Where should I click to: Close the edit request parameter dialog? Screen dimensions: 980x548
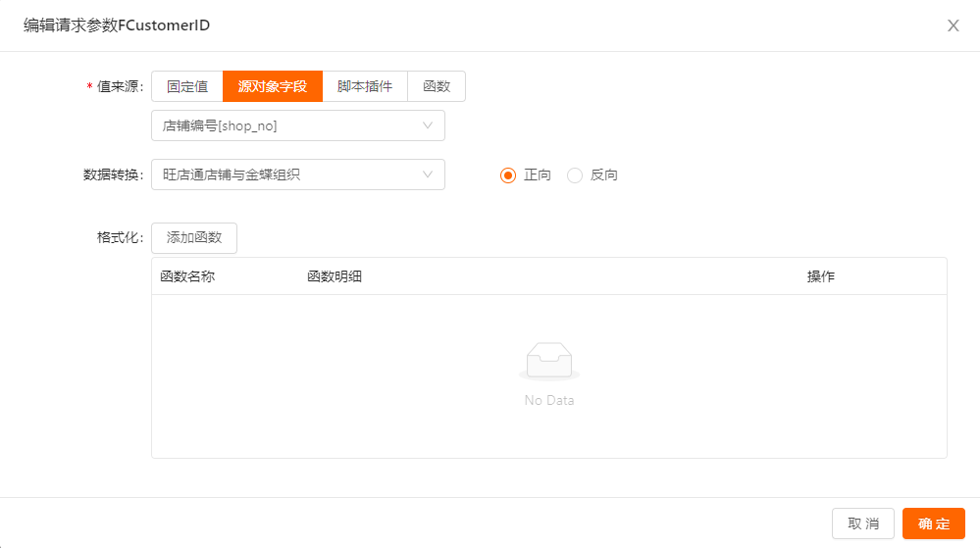[x=953, y=25]
